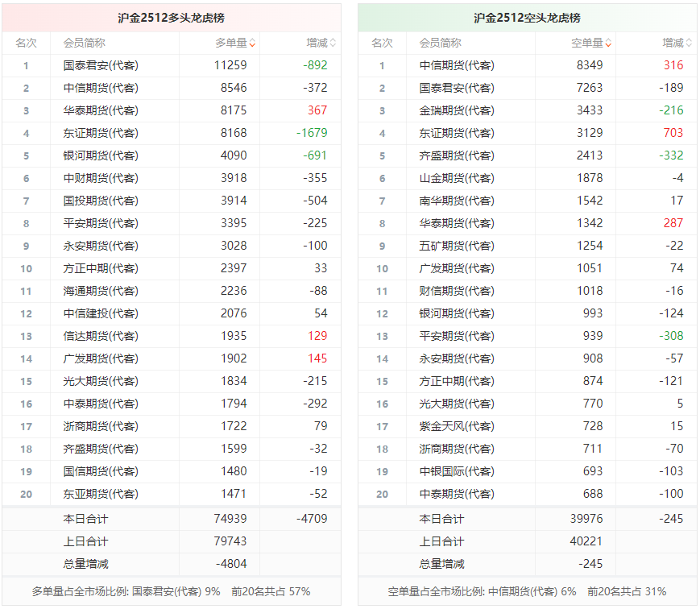This screenshot has width=700, height=609.
Task: Select 齐盛期货(代客) in long table row 18
Action: [101, 449]
